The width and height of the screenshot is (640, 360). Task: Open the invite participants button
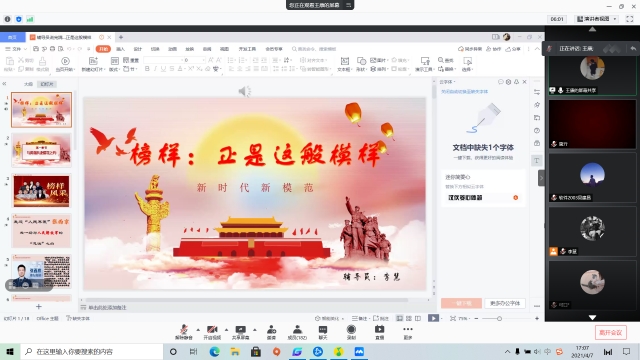[x=271, y=332]
